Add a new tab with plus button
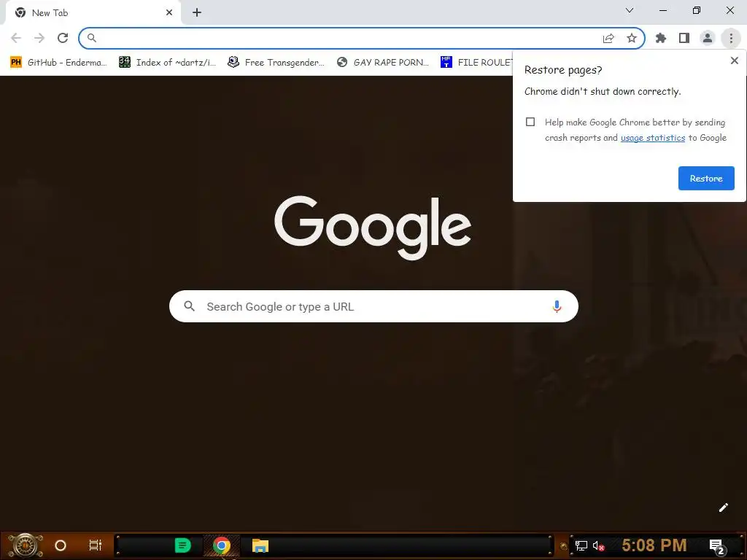This screenshot has height=560, width=747. pyautogui.click(x=197, y=13)
